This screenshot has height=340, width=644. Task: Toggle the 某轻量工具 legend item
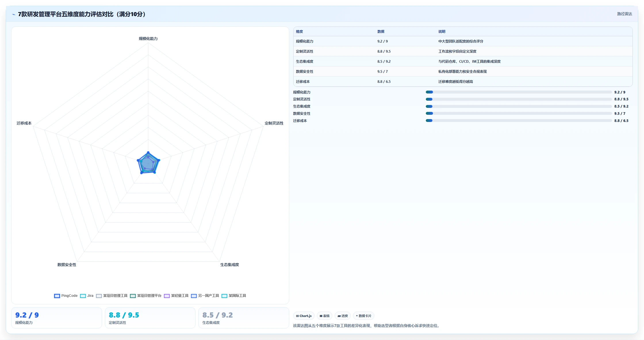click(176, 296)
